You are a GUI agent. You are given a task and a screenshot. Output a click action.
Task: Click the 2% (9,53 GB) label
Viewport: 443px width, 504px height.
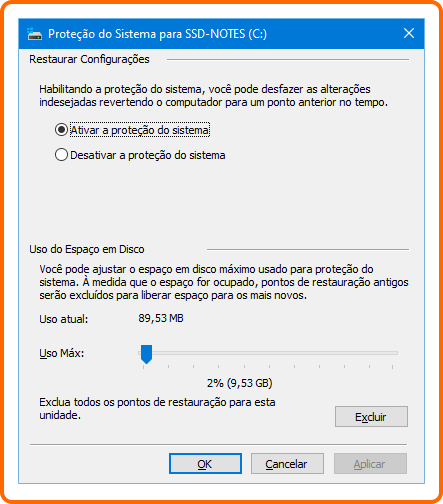click(x=240, y=383)
